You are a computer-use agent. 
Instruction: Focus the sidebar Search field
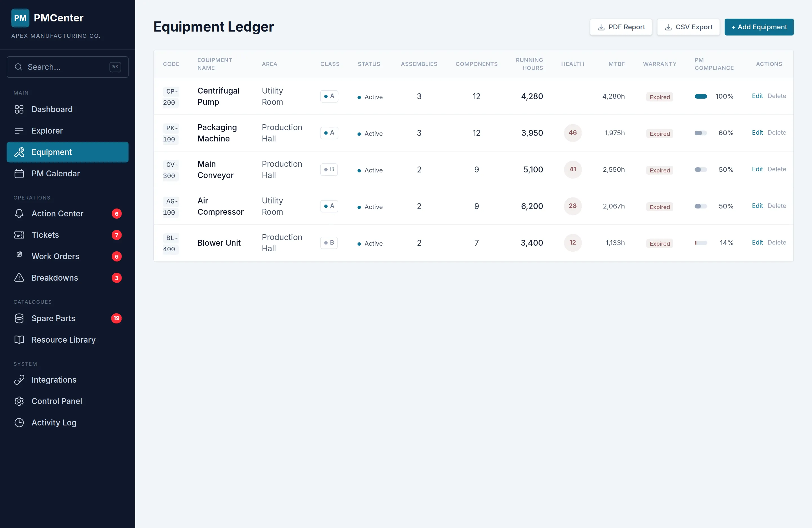(x=68, y=67)
